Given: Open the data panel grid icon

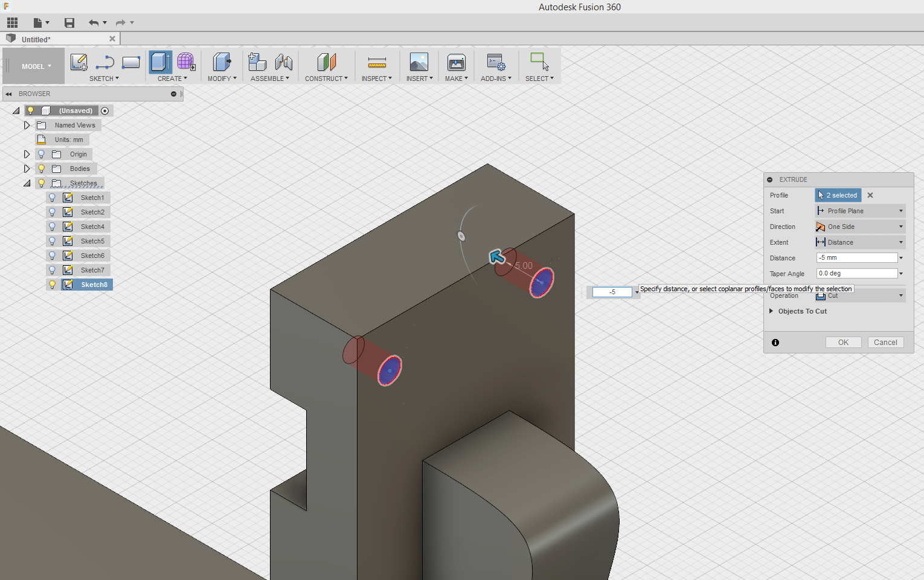Looking at the screenshot, I should [x=12, y=23].
